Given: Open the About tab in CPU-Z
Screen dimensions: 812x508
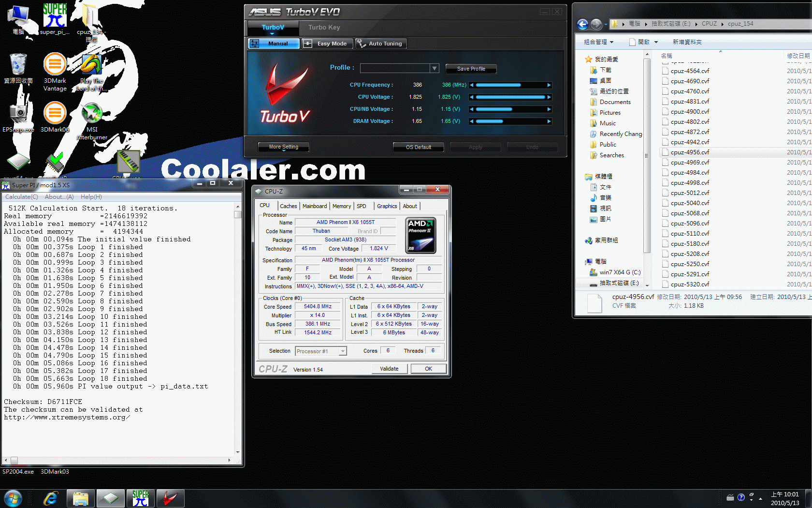Looking at the screenshot, I should (x=410, y=206).
